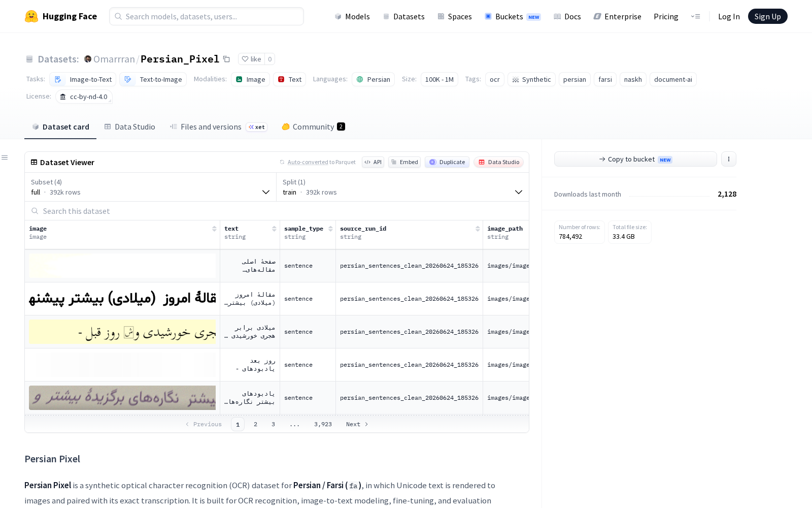Sort the text column using its arrows
Viewport: 812px width, 508px height.
coord(274,229)
